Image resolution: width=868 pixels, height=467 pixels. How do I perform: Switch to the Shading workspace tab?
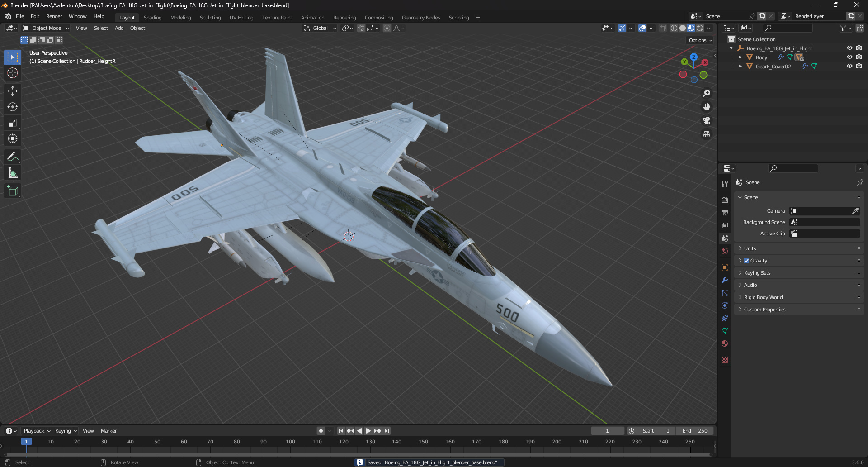[152, 18]
